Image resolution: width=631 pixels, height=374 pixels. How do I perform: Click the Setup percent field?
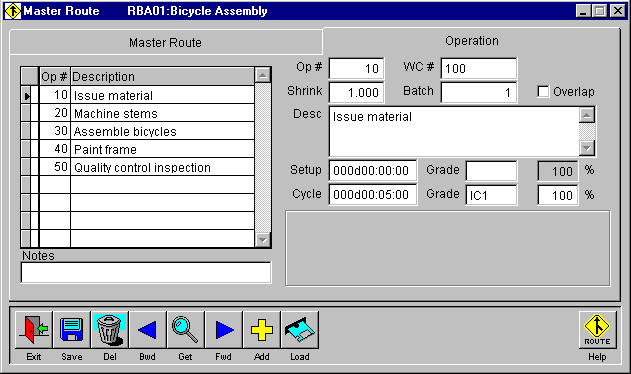click(x=558, y=171)
